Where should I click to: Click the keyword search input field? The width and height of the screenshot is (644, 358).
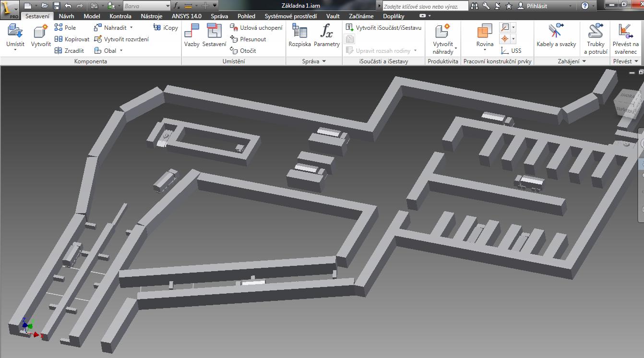[x=426, y=6]
